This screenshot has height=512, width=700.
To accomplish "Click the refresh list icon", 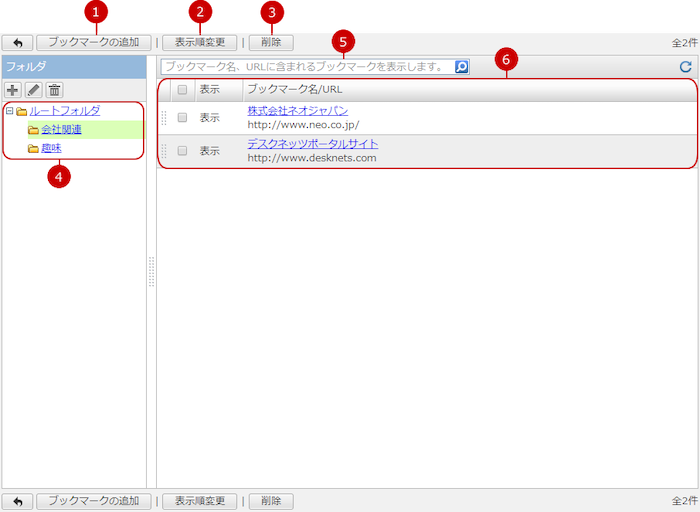I will click(685, 67).
